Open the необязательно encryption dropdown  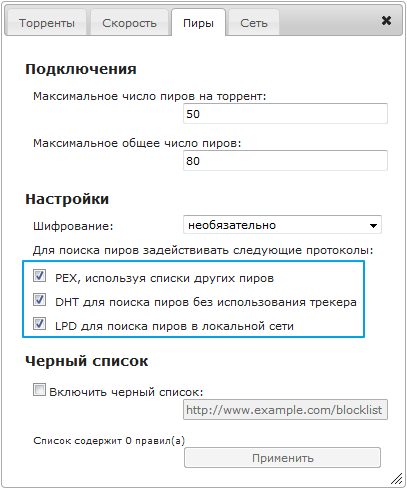click(282, 225)
